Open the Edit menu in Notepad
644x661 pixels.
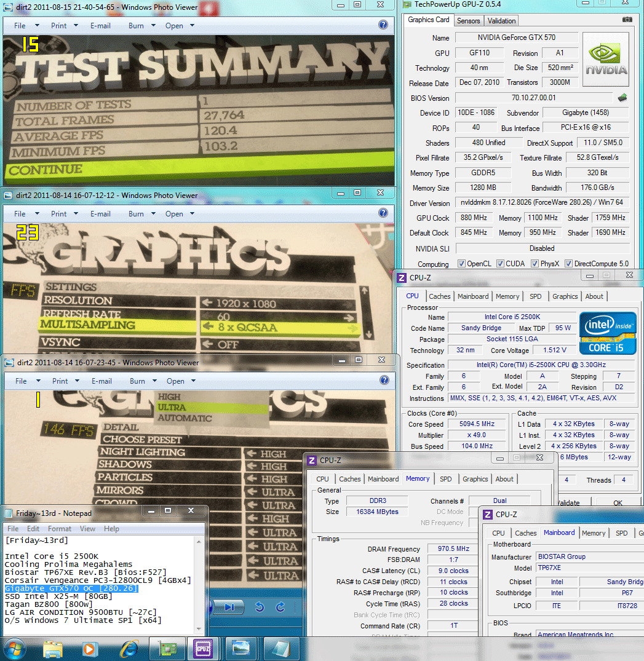click(33, 529)
